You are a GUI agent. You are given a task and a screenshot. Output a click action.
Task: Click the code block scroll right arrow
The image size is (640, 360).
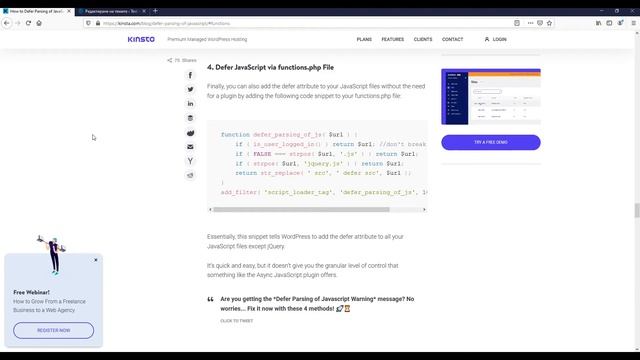[424, 209]
